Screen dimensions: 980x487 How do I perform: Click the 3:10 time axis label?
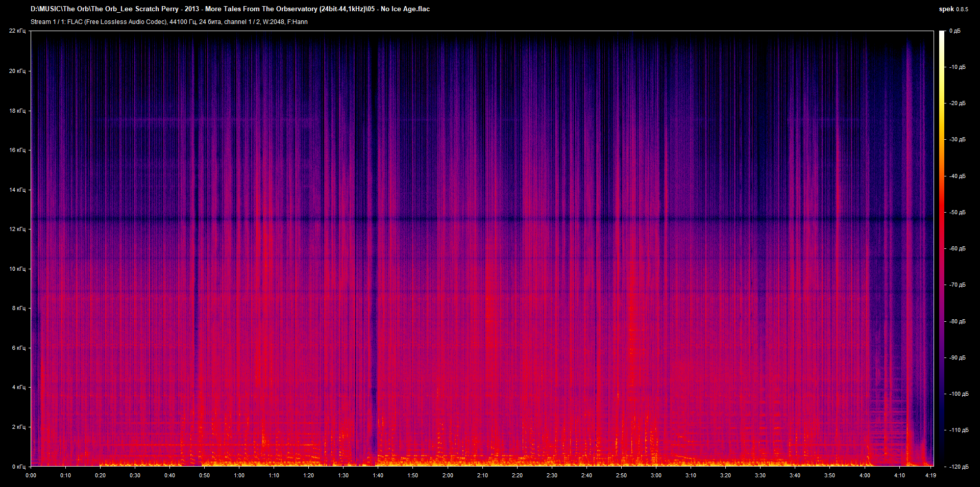coord(691,475)
